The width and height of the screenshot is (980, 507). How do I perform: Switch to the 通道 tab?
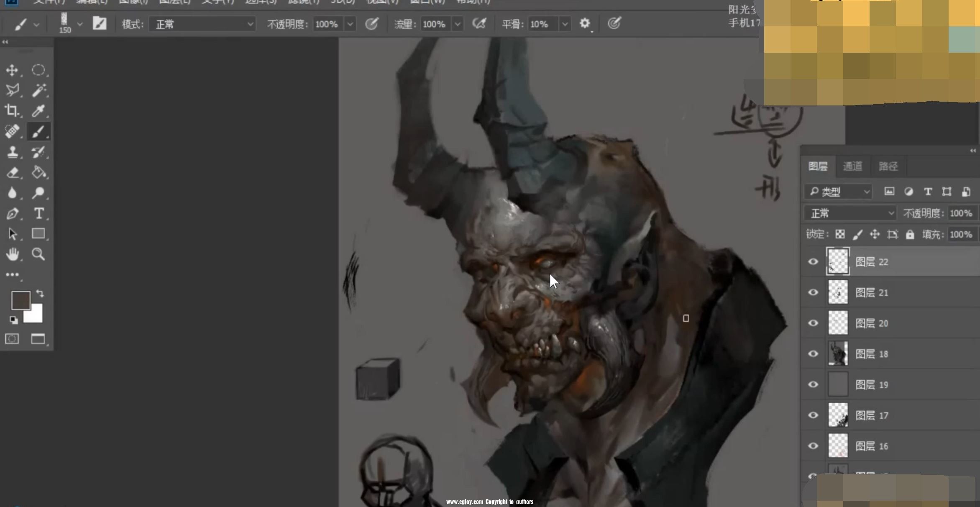click(x=852, y=166)
